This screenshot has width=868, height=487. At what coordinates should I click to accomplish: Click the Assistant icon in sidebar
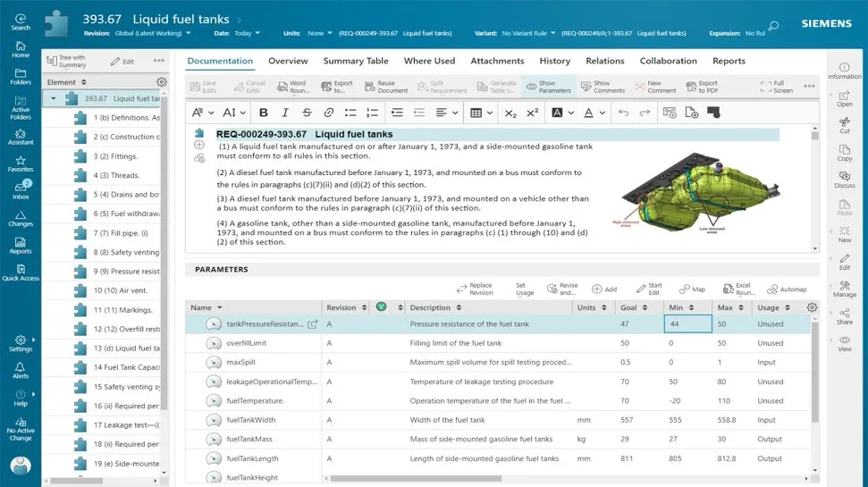click(x=21, y=136)
